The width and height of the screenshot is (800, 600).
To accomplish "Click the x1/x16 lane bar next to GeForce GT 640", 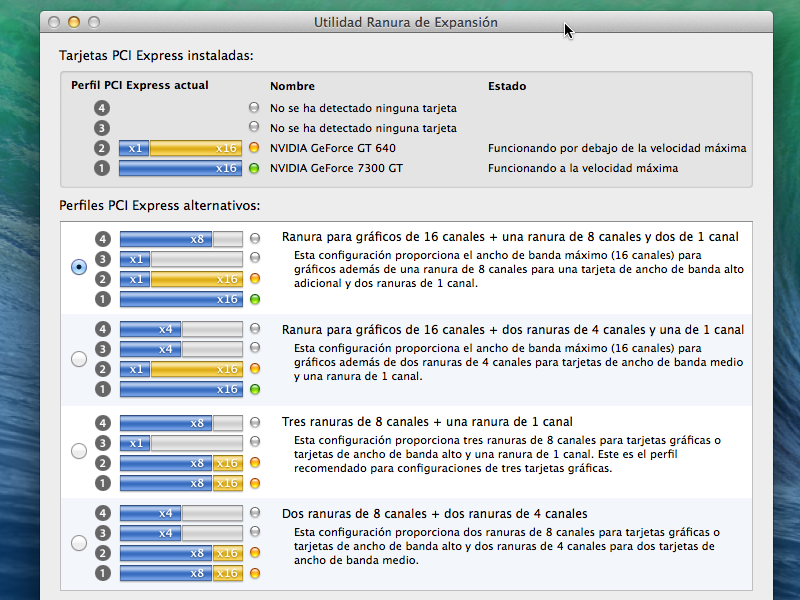I will (x=180, y=148).
